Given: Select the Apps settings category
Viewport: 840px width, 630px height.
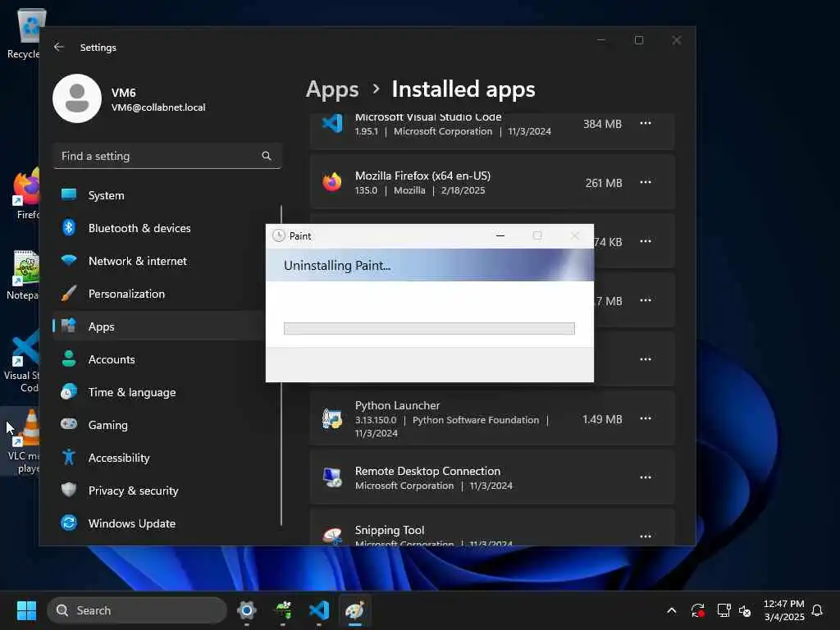Looking at the screenshot, I should [160, 326].
